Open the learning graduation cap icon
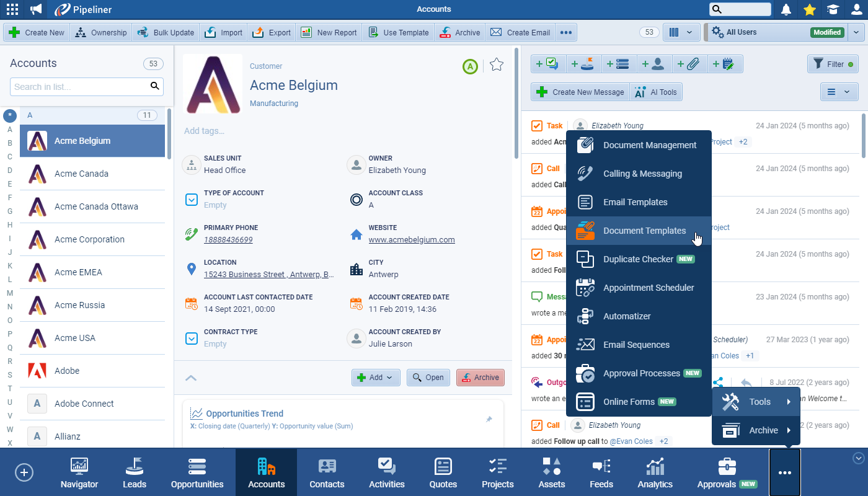 point(832,9)
